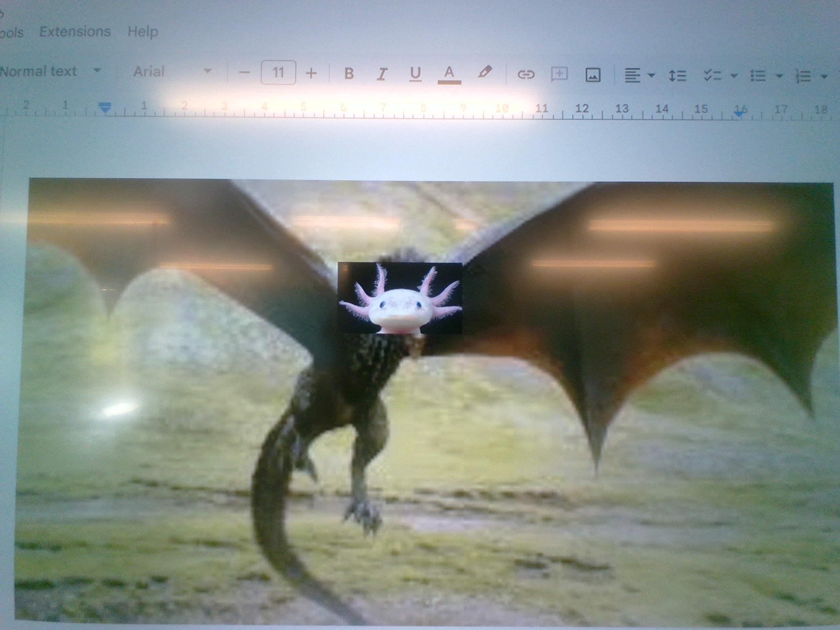Decrease font size with minus button
This screenshot has width=840, height=630.
245,73
